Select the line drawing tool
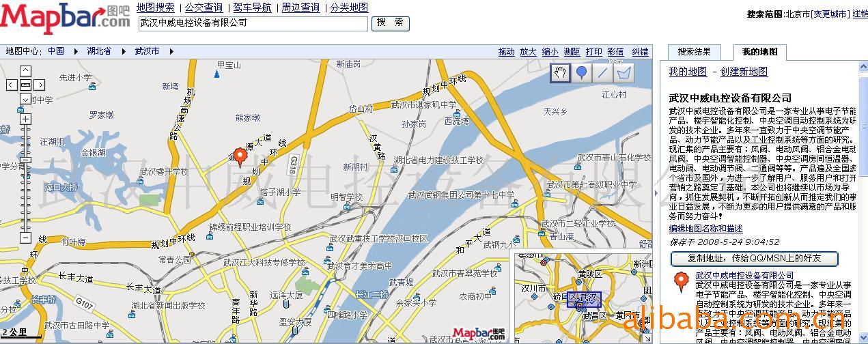This screenshot has height=344, width=868. pos(602,73)
